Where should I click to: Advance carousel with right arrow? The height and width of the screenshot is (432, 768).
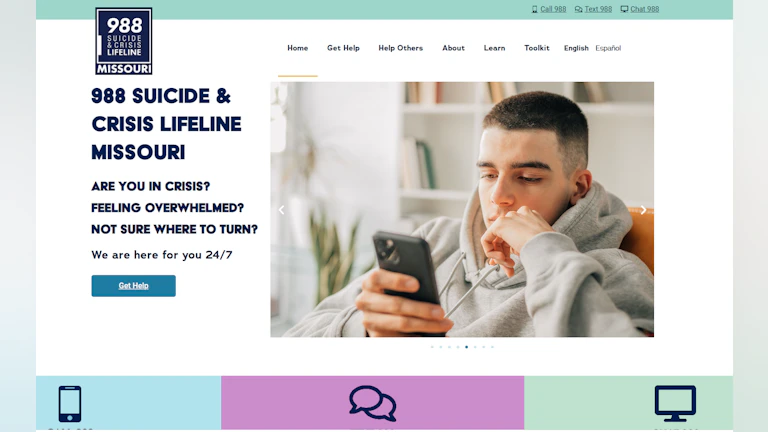click(643, 210)
